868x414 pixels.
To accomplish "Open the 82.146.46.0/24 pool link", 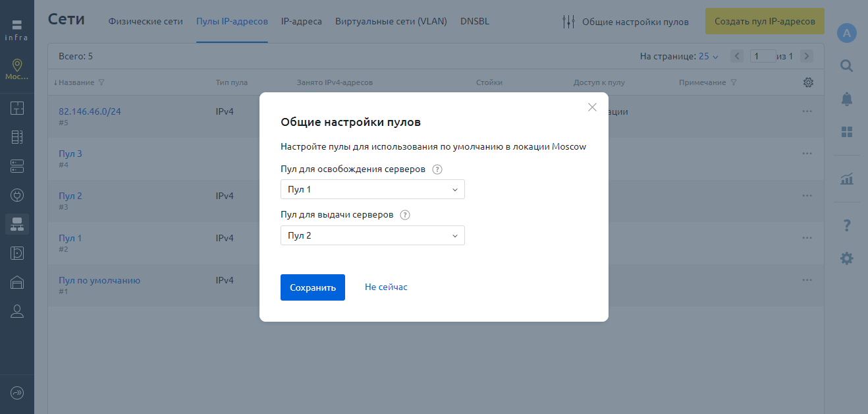I will coord(90,111).
